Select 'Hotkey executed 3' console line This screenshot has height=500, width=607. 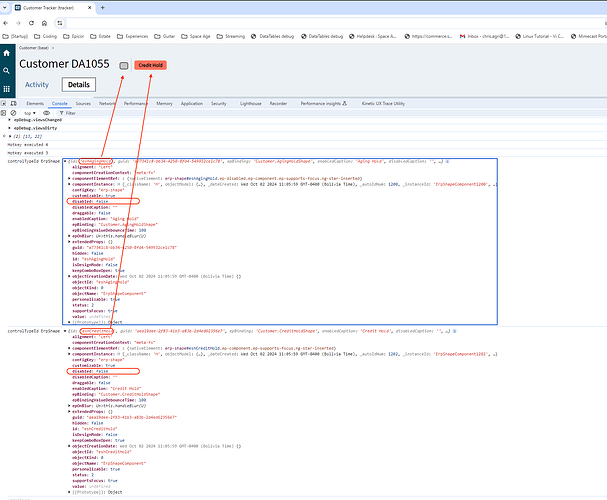[x=28, y=153]
